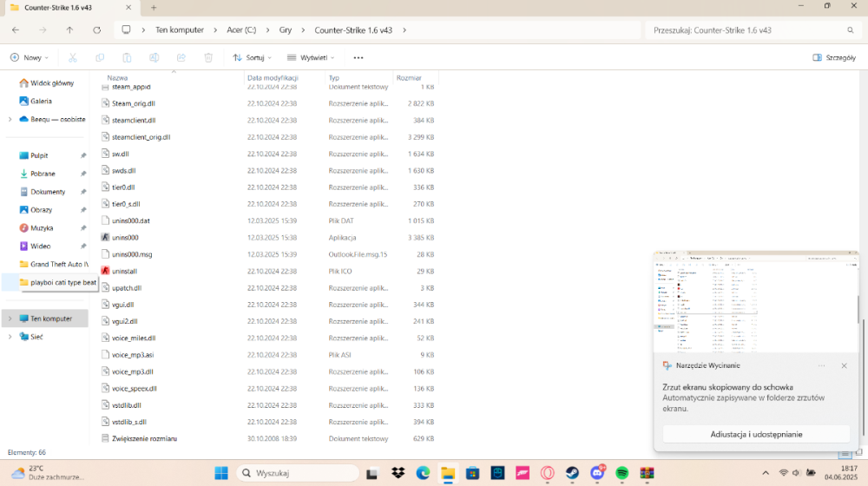Sort by Nazwa column header
This screenshot has width=868, height=486.
pos(117,78)
